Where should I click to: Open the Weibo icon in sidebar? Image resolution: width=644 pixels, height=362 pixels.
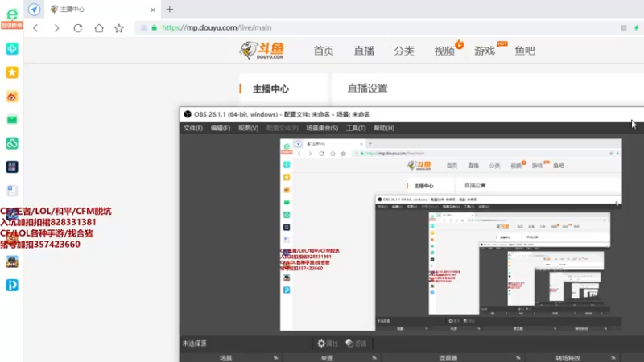[12, 97]
